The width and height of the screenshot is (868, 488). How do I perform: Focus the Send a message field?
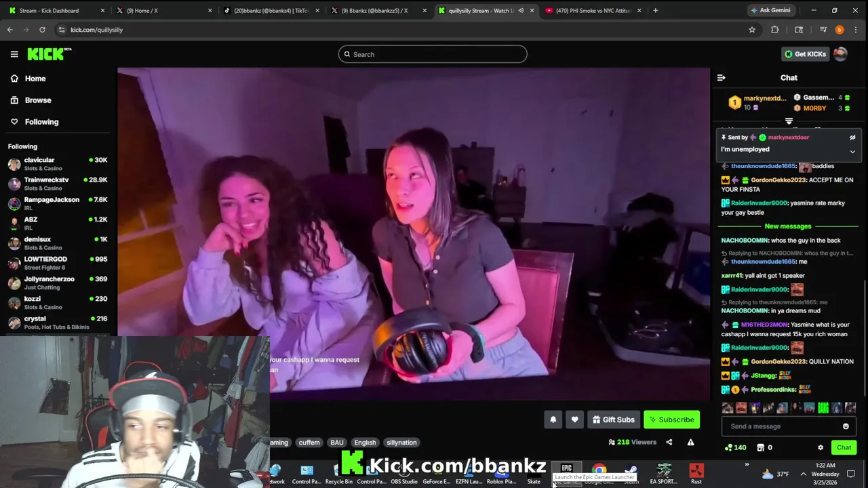[x=780, y=426]
